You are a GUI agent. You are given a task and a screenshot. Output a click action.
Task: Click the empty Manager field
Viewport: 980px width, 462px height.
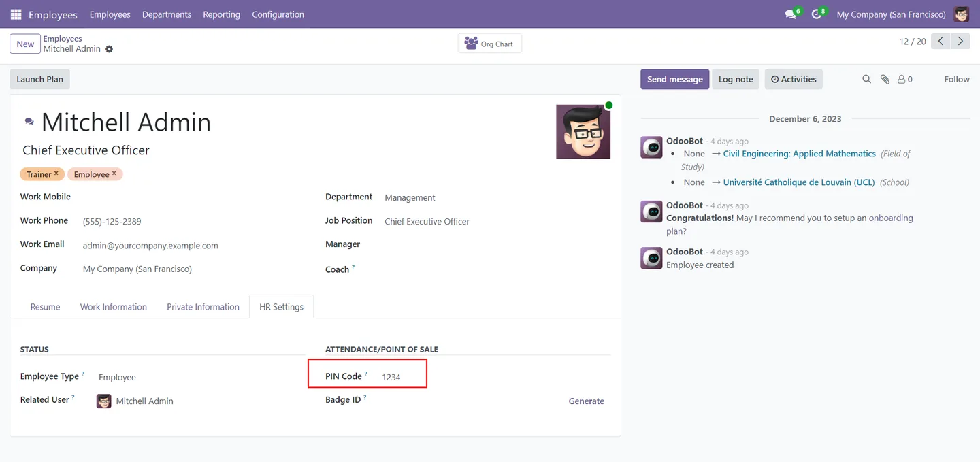pyautogui.click(x=496, y=245)
